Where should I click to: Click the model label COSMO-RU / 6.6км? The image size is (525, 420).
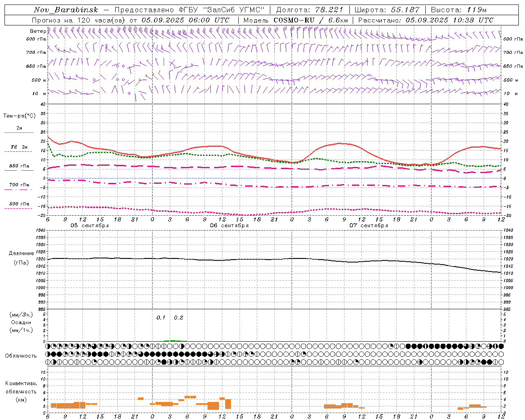(311, 20)
